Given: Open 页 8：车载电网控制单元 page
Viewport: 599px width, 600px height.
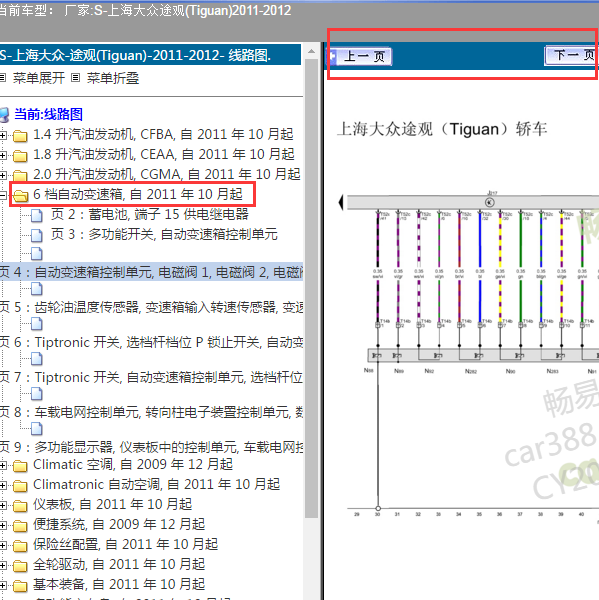Looking at the screenshot, I should (x=152, y=412).
